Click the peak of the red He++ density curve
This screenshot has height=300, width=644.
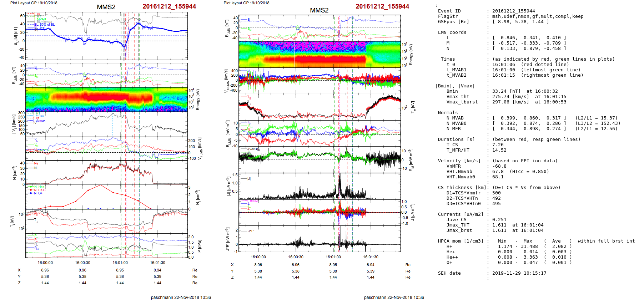pyautogui.click(x=101, y=185)
